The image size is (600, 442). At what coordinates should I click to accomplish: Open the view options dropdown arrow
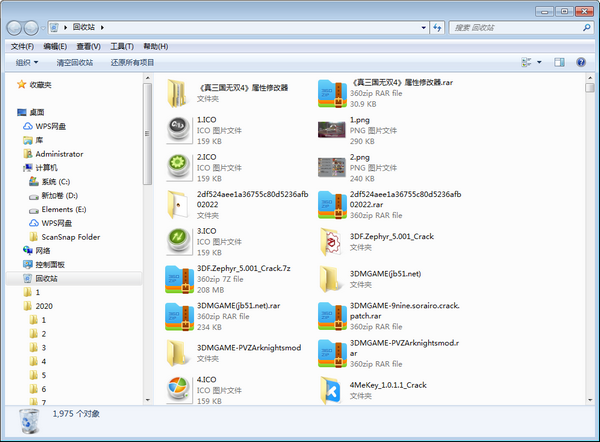click(x=539, y=62)
